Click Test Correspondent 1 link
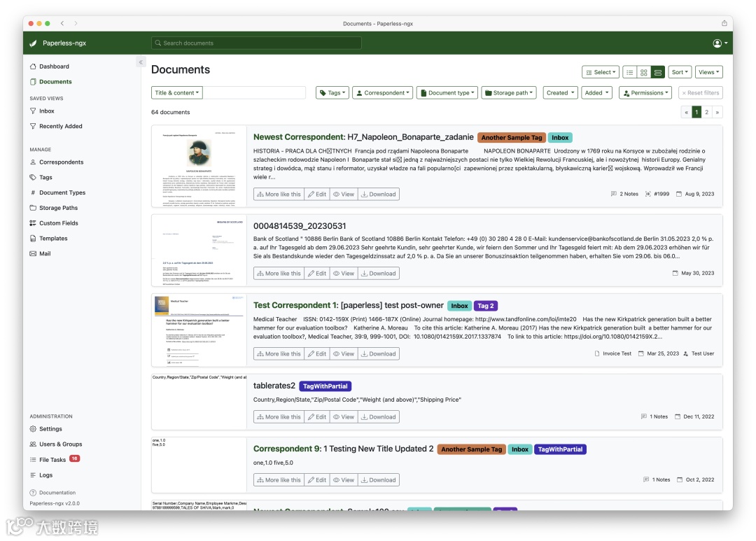The image size is (756, 541). click(296, 306)
